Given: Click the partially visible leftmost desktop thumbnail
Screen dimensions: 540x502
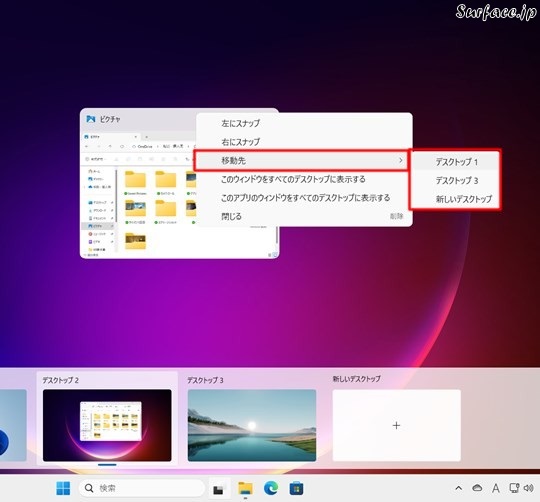Looking at the screenshot, I should (x=13, y=425).
